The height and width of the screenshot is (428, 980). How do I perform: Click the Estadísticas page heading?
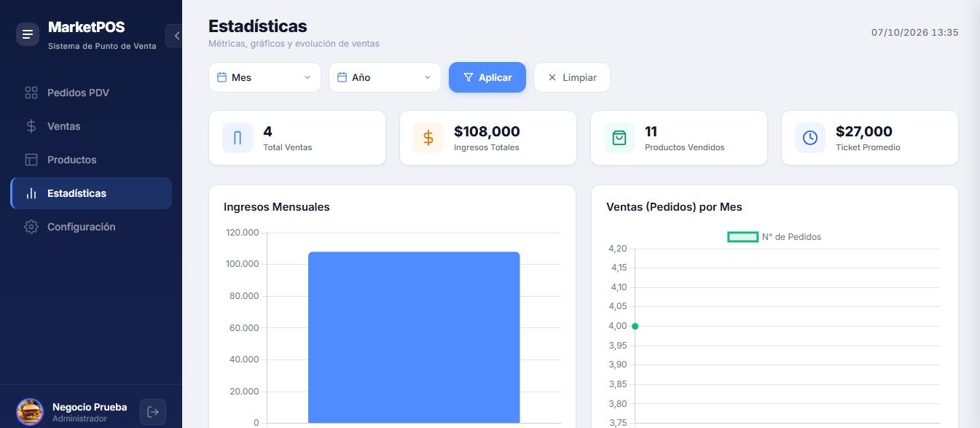tap(258, 26)
